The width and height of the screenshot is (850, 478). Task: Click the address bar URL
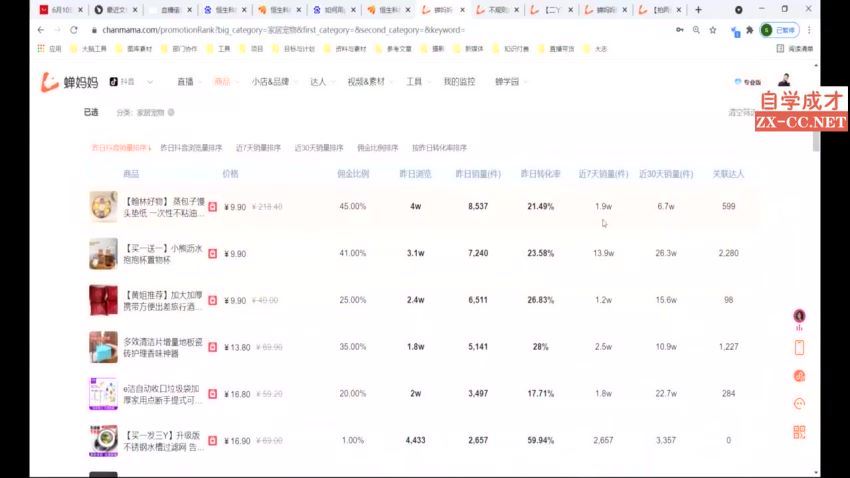coord(284,30)
